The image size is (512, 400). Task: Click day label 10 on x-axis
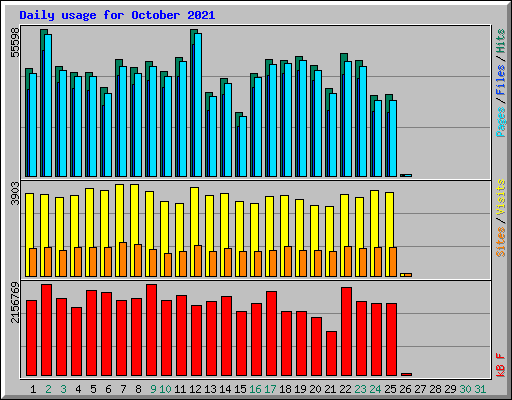[x=165, y=389]
